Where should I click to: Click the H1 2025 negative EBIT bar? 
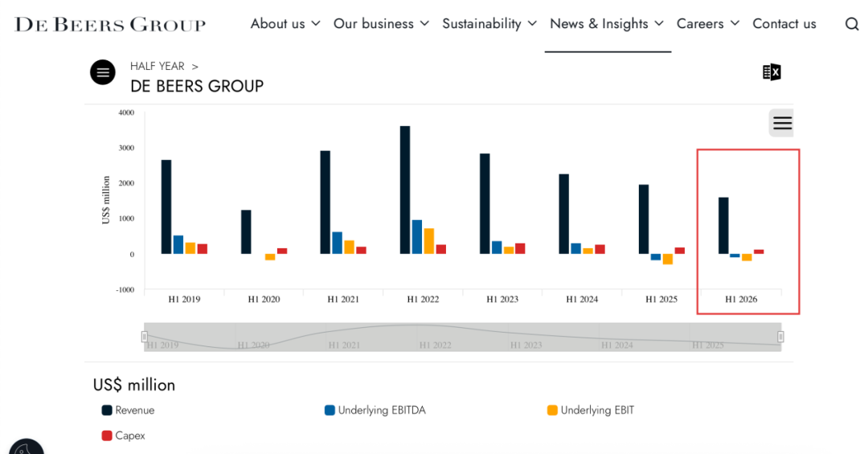point(668,259)
